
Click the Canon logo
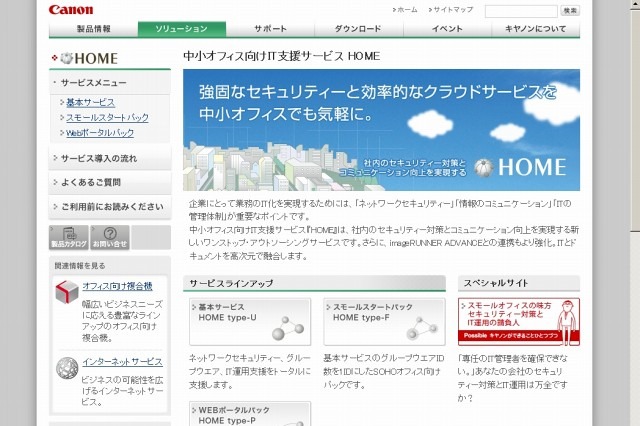[71, 10]
